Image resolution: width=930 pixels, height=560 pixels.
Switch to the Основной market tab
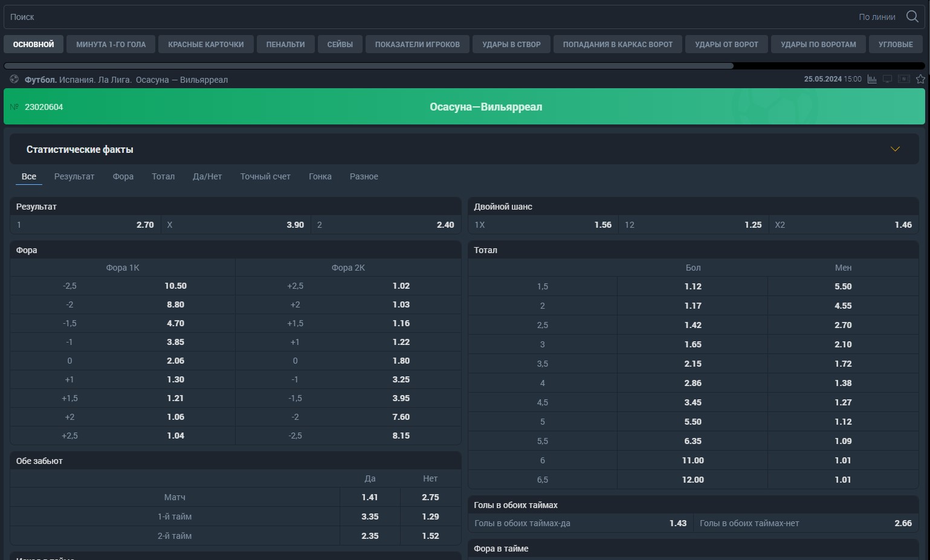tap(33, 44)
